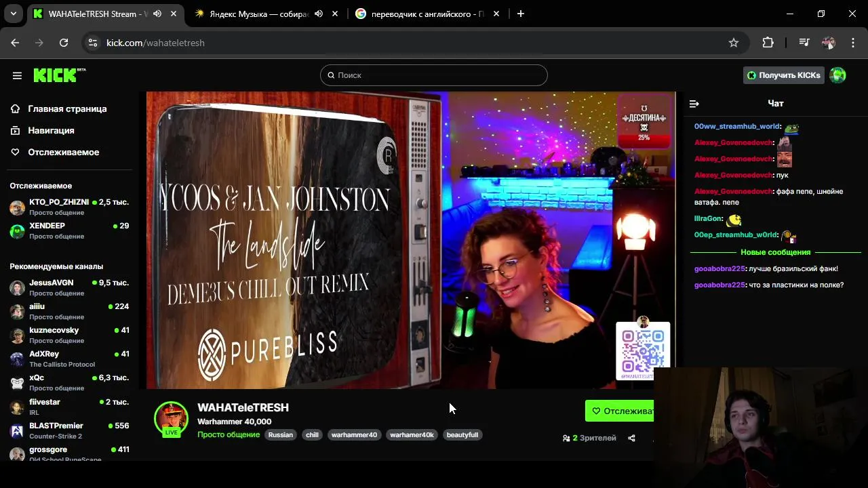Click the Чат panel title
868x488 pixels.
(x=776, y=104)
